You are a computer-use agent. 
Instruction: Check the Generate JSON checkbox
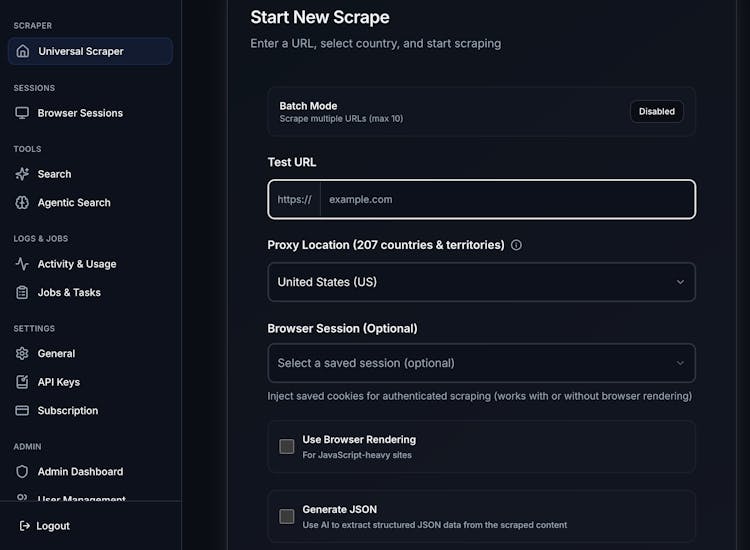287,516
